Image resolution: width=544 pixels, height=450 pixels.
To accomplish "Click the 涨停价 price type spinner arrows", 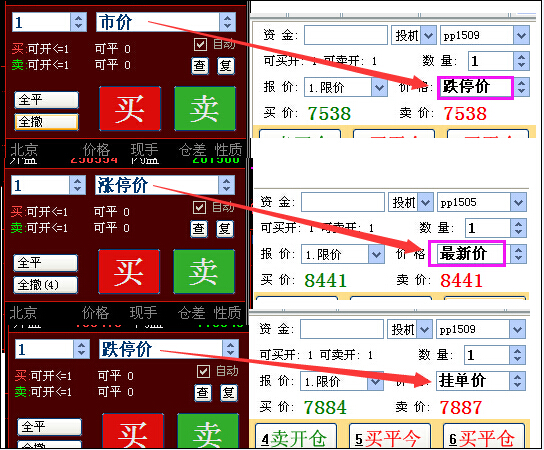I will (x=227, y=185).
